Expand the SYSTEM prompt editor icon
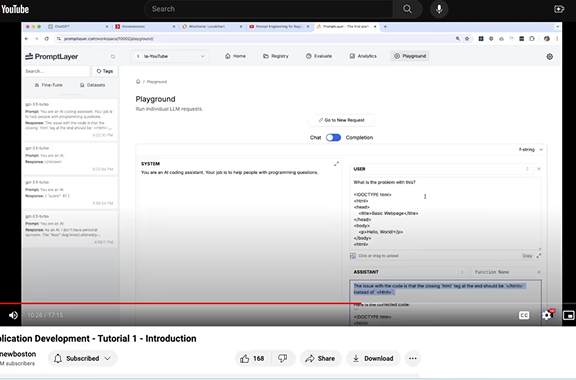 (336, 164)
